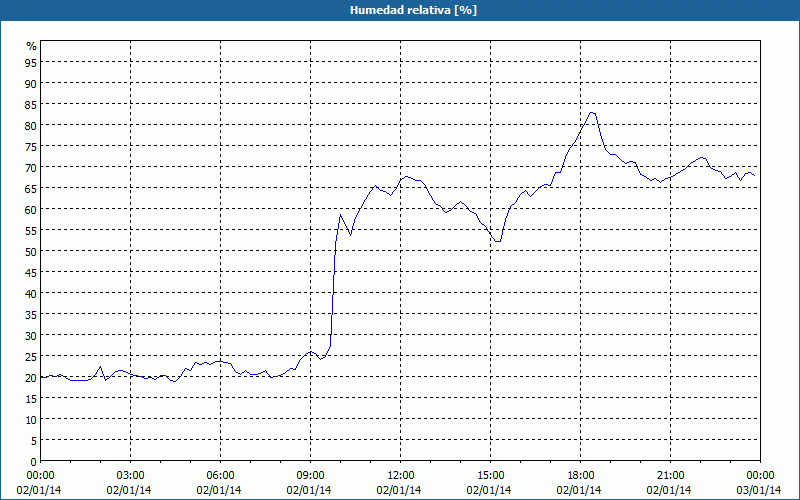Click the 03/01/14 date label on the X axis

pyautogui.click(x=759, y=490)
